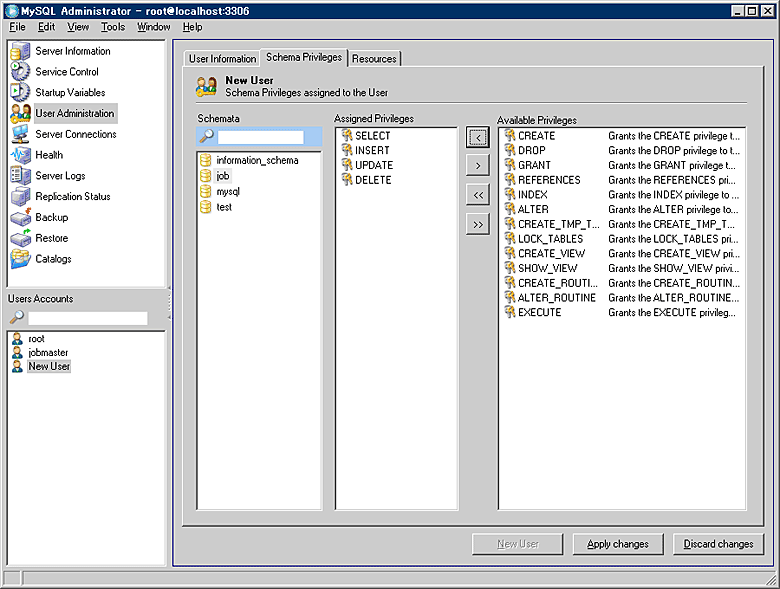Image resolution: width=780 pixels, height=589 pixels.
Task: Select the Service Control icon
Action: click(x=21, y=72)
